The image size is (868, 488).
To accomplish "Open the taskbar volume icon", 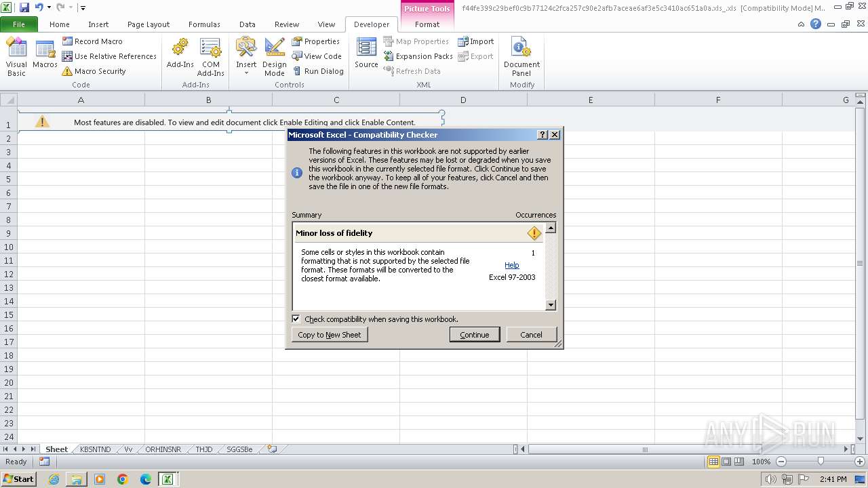I will (770, 479).
